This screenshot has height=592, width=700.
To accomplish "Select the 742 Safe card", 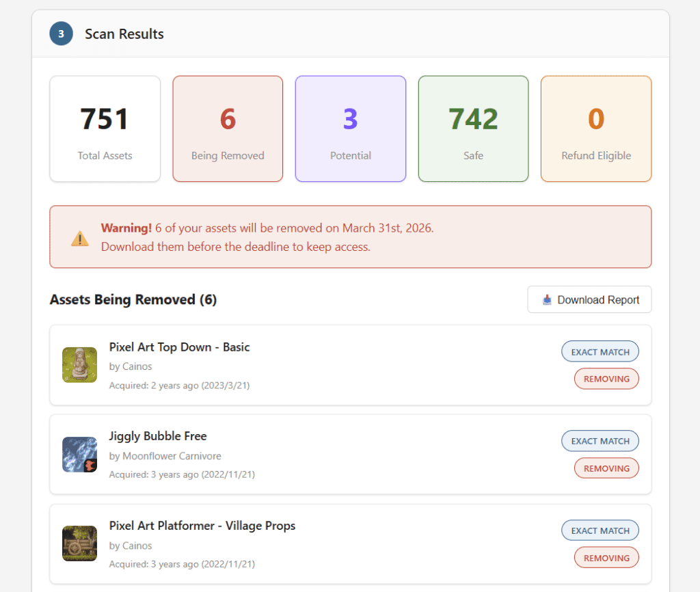I will coord(473,129).
